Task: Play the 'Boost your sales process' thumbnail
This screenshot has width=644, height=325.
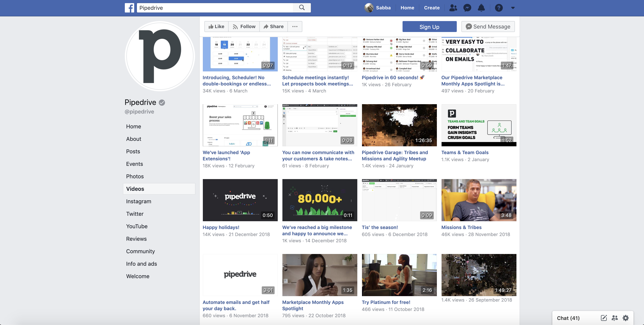Action: pyautogui.click(x=240, y=125)
